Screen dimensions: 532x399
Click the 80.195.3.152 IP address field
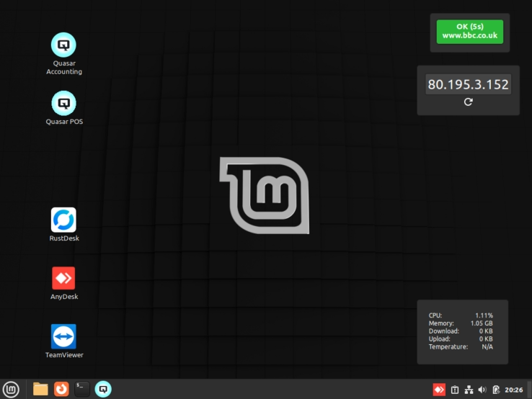[x=468, y=84]
